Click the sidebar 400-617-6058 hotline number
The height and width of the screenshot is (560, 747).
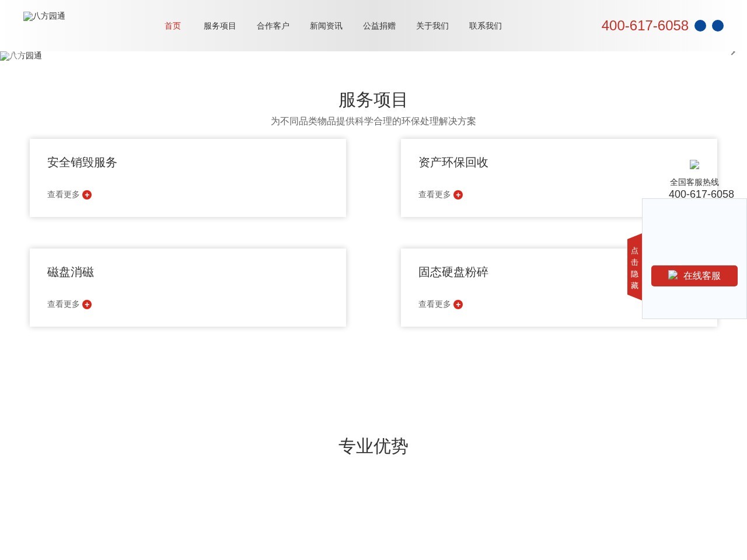(x=701, y=194)
